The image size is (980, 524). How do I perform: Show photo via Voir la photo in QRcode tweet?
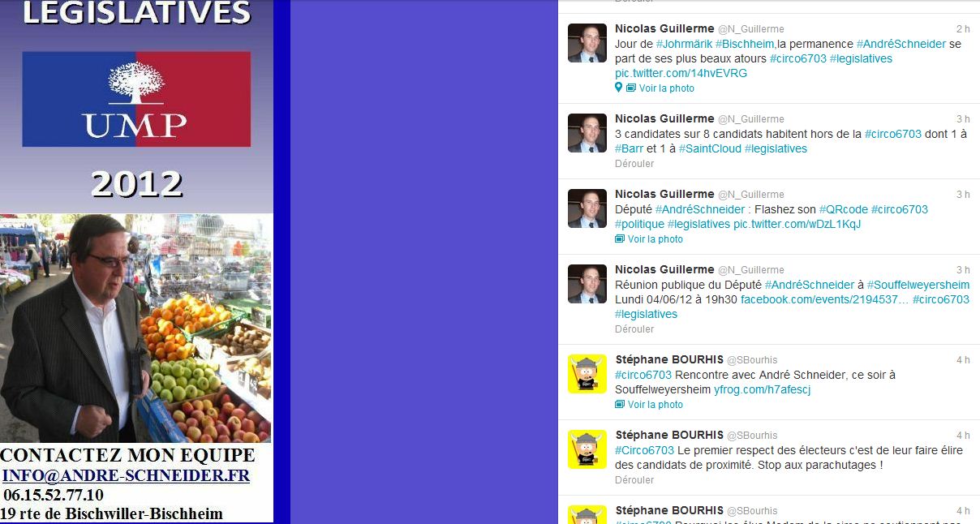coord(655,239)
